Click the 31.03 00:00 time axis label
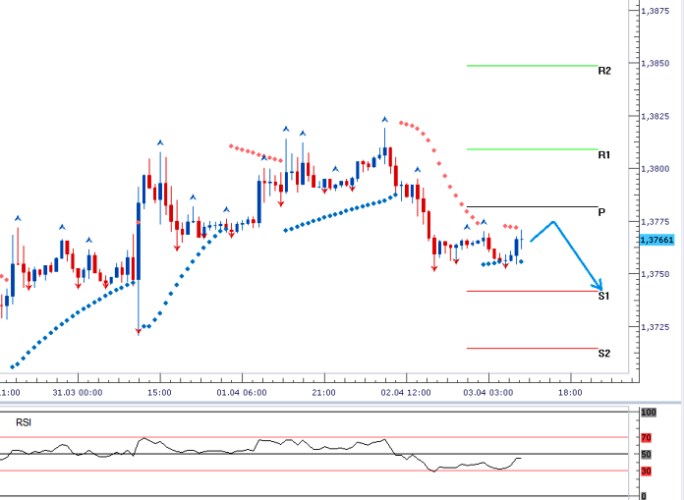This screenshot has width=684, height=500. tap(77, 393)
